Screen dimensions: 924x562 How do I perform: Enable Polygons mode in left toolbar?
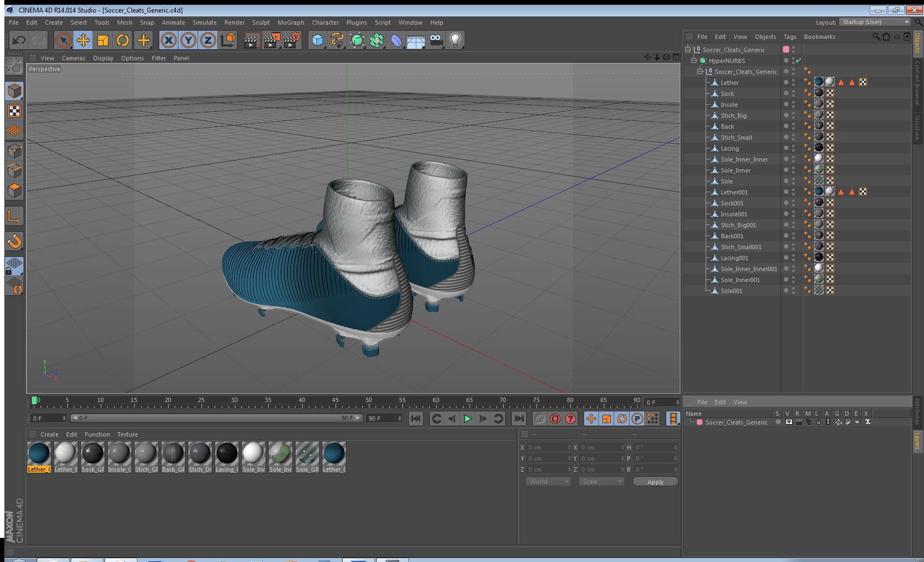pyautogui.click(x=15, y=191)
